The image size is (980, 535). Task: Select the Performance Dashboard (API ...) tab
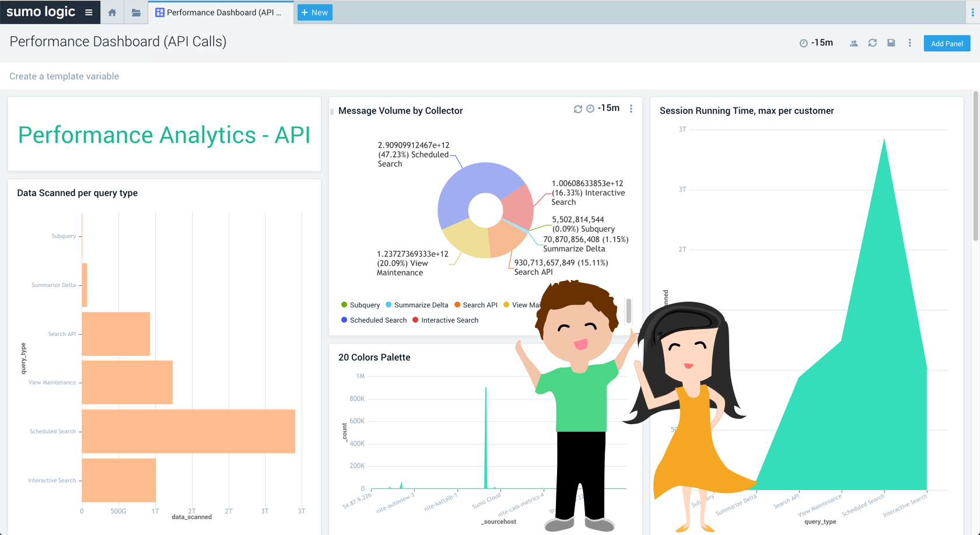pyautogui.click(x=219, y=12)
